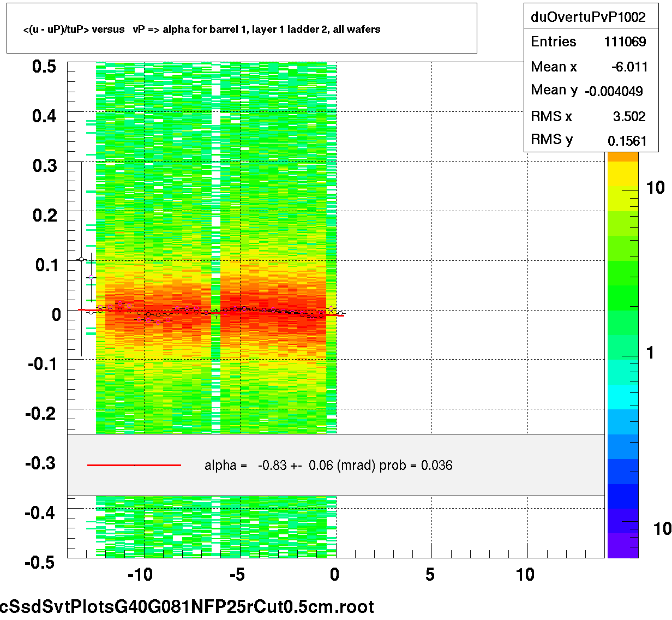The image size is (672, 620).
Task: Click y-axis label -0.3
Action: coord(41,463)
